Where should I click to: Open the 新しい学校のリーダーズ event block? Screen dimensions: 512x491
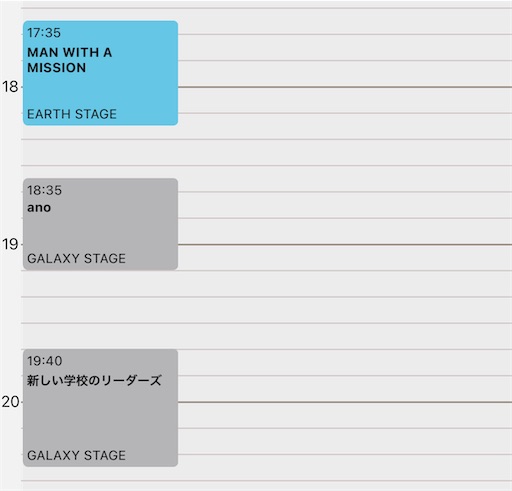point(100,408)
